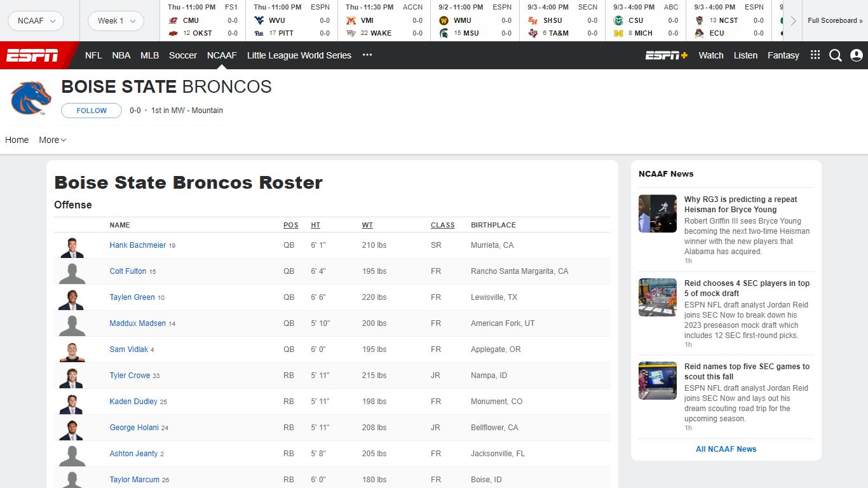Open SHSU vs TA&M scoreboard game
The image size is (868, 488).
coord(562,20)
